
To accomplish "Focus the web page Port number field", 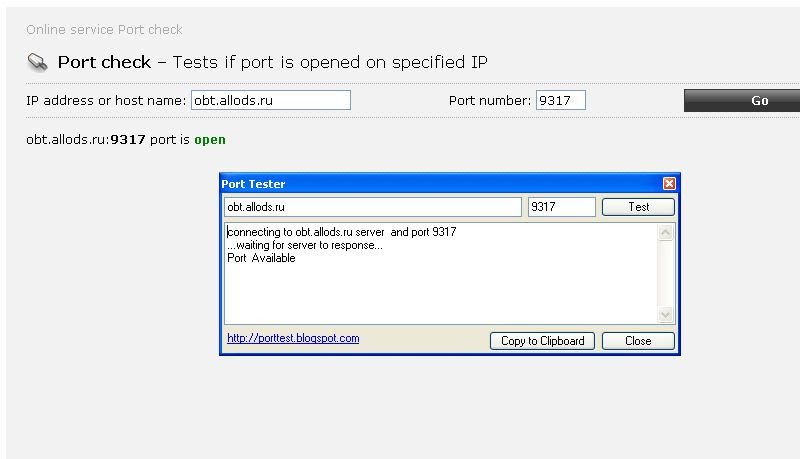I will coord(561,100).
